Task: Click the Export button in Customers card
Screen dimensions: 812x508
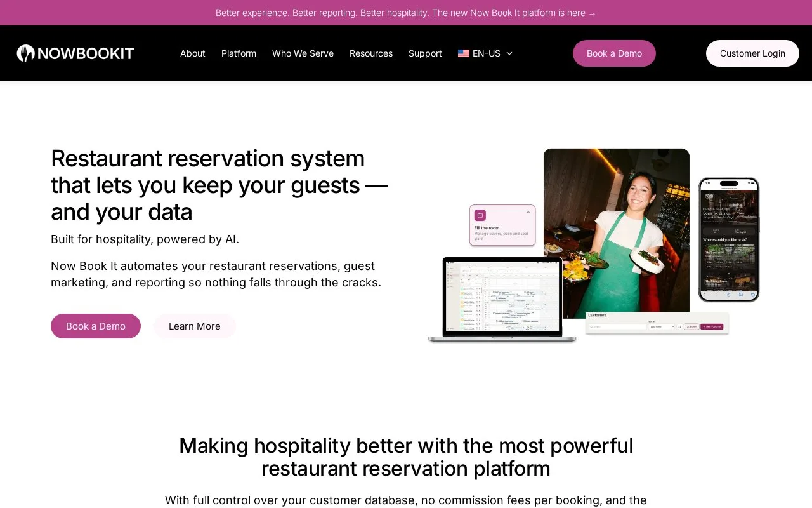Action: click(691, 327)
